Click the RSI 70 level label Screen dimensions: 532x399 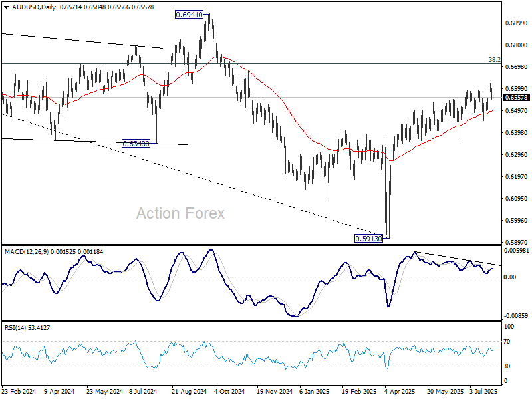pos(507,342)
